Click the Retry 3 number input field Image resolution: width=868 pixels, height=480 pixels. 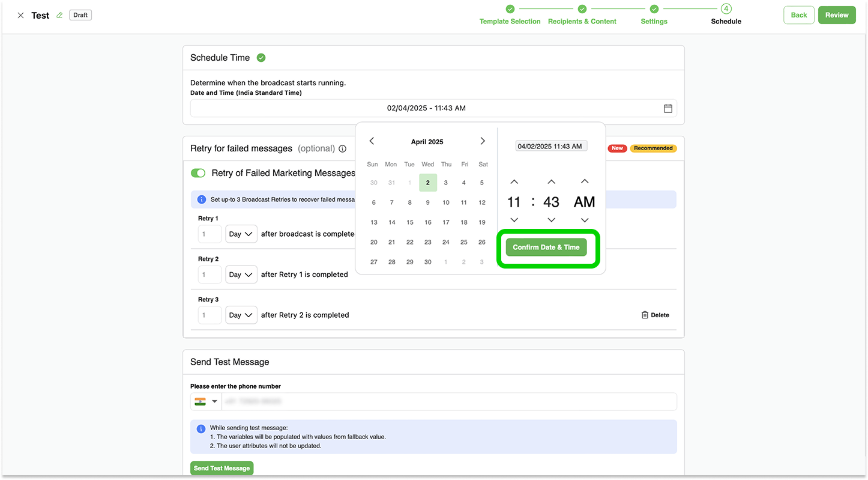(209, 315)
